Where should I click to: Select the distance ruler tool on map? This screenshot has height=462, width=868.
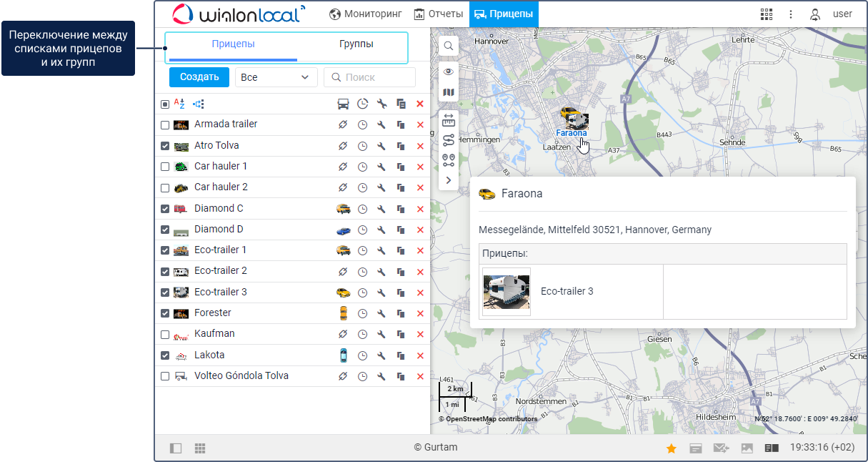pos(449,119)
